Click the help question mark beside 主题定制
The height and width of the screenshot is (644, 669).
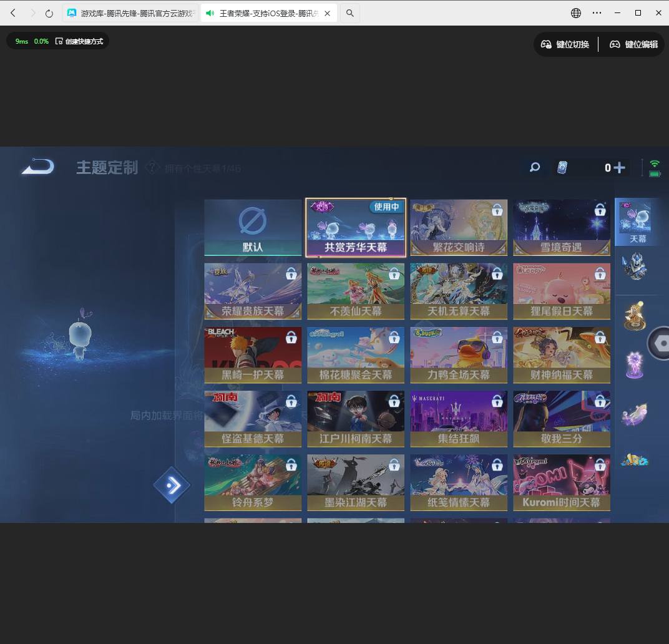[x=152, y=167]
